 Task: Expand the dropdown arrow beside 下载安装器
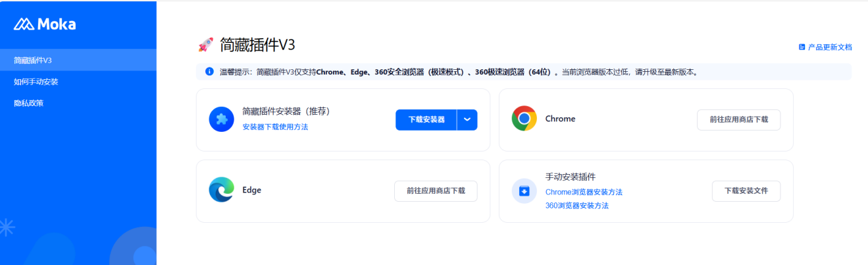coord(467,119)
